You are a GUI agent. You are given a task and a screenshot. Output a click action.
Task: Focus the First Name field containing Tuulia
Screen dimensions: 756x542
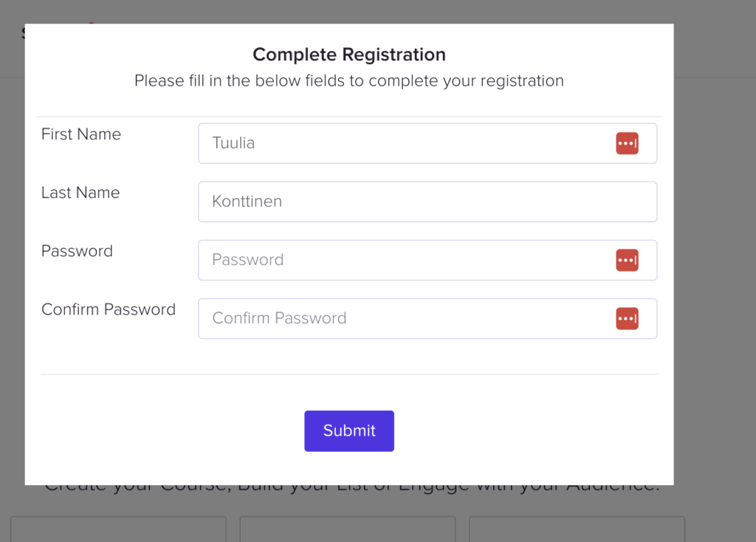[x=406, y=143]
